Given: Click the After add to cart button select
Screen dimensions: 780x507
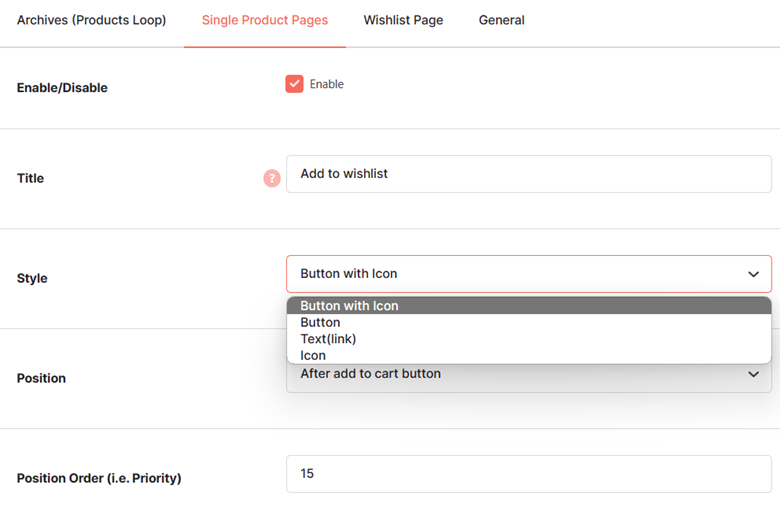Looking at the screenshot, I should click(x=529, y=377).
